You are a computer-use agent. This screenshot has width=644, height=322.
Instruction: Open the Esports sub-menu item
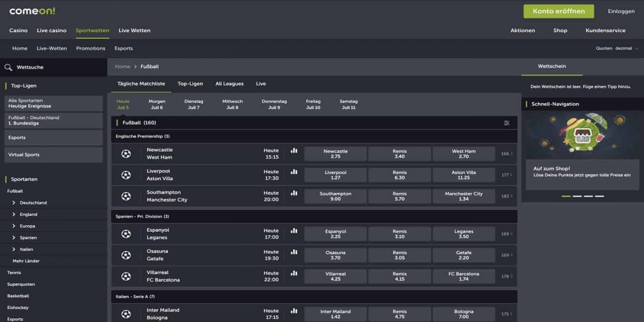(123, 48)
